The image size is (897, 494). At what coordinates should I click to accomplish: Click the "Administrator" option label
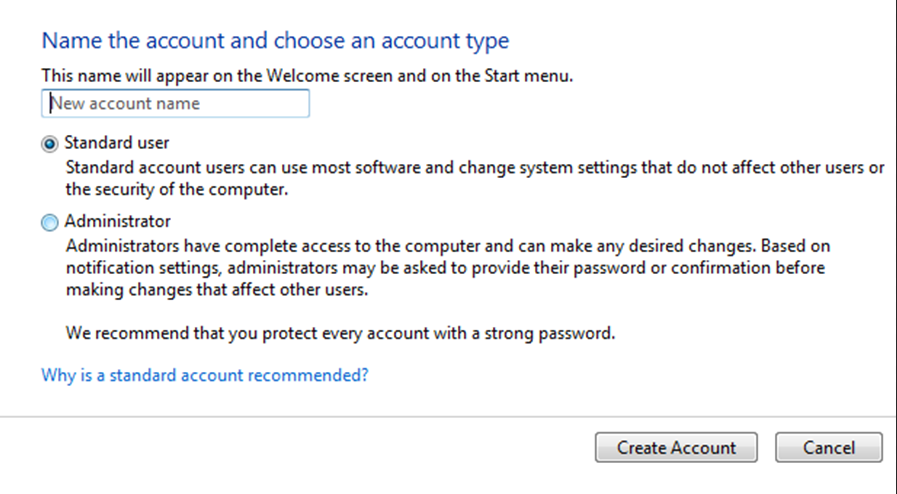pos(118,222)
